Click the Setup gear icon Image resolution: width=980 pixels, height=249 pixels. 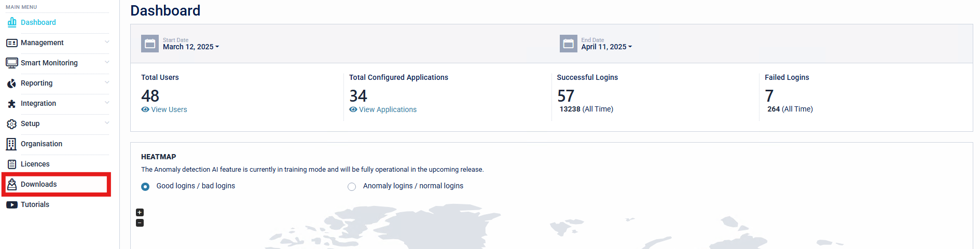point(11,124)
